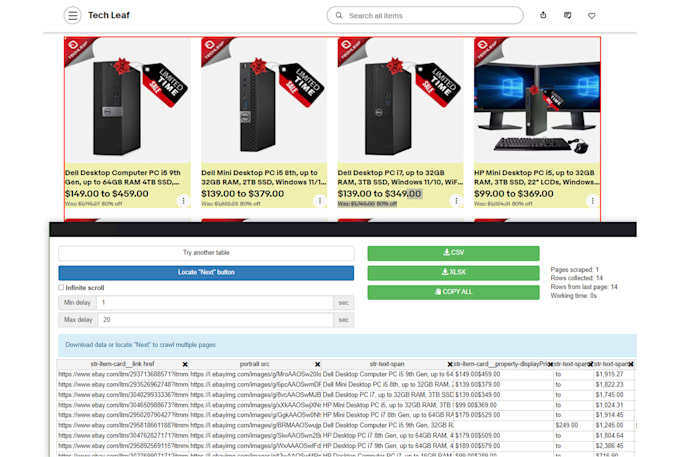Viewport: 680px width, 457px height.
Task: Click Locate "Next" button
Action: tap(206, 273)
